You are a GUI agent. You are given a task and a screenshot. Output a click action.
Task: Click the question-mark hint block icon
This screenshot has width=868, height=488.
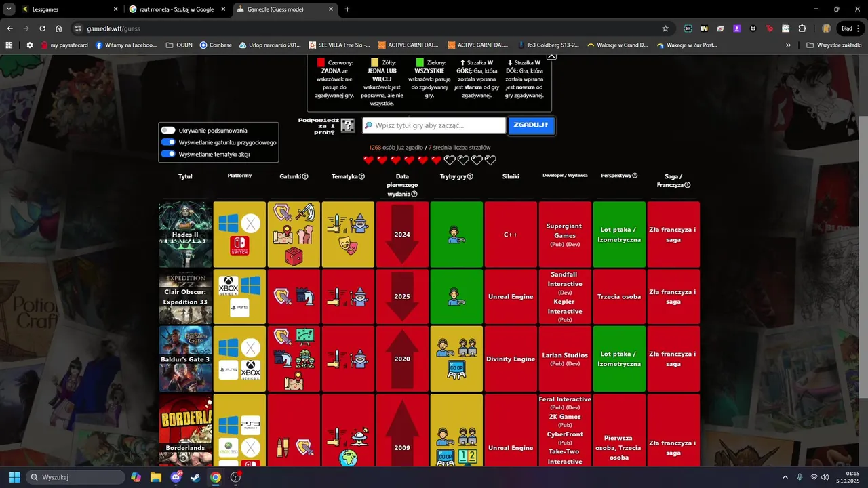pos(347,125)
